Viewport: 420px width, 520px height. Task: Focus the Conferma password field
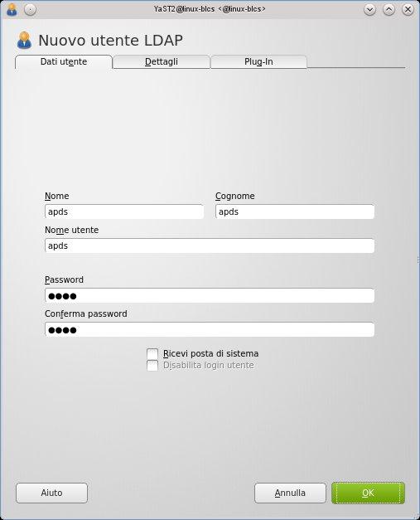click(x=210, y=329)
